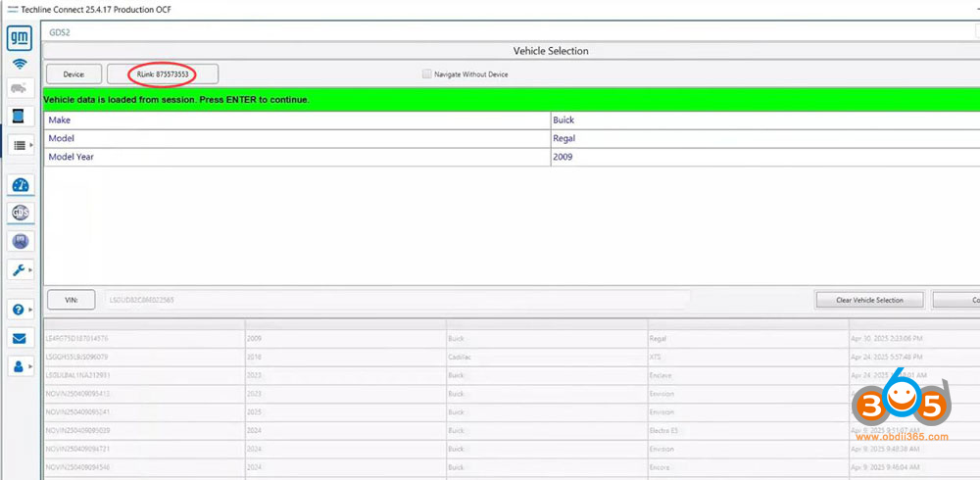Expand the help question mark menu
This screenshot has width=980, height=480.
22,310
